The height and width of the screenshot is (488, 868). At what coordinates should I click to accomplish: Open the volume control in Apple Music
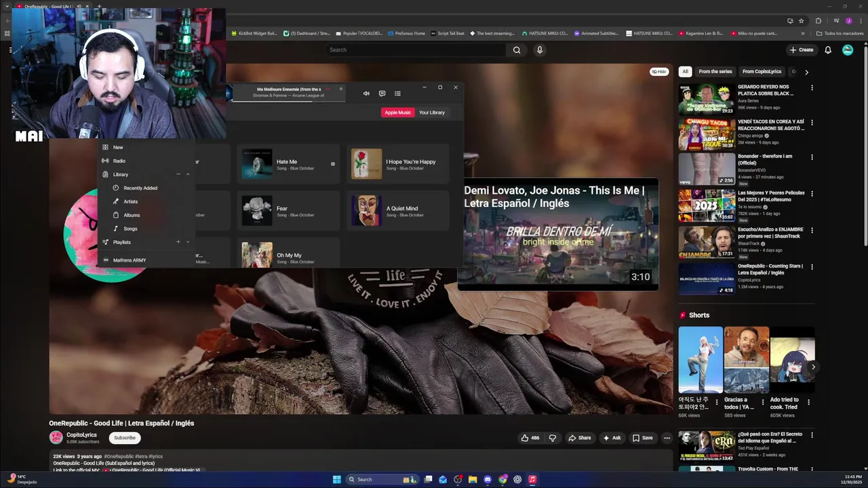[x=366, y=94]
